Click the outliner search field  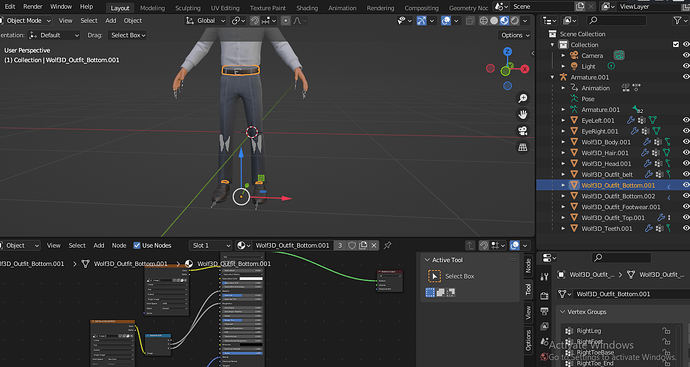coord(617,20)
